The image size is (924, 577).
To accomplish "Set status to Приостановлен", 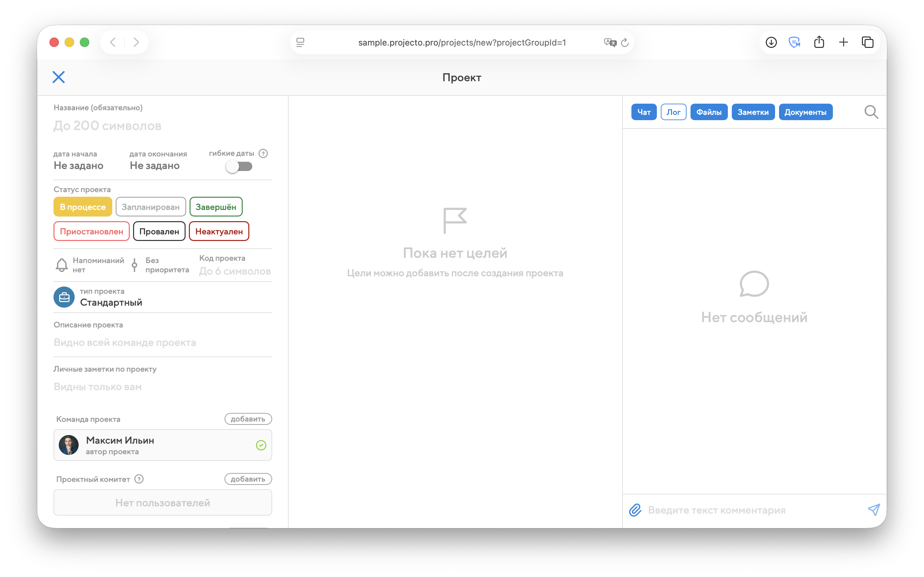I will pos(91,231).
